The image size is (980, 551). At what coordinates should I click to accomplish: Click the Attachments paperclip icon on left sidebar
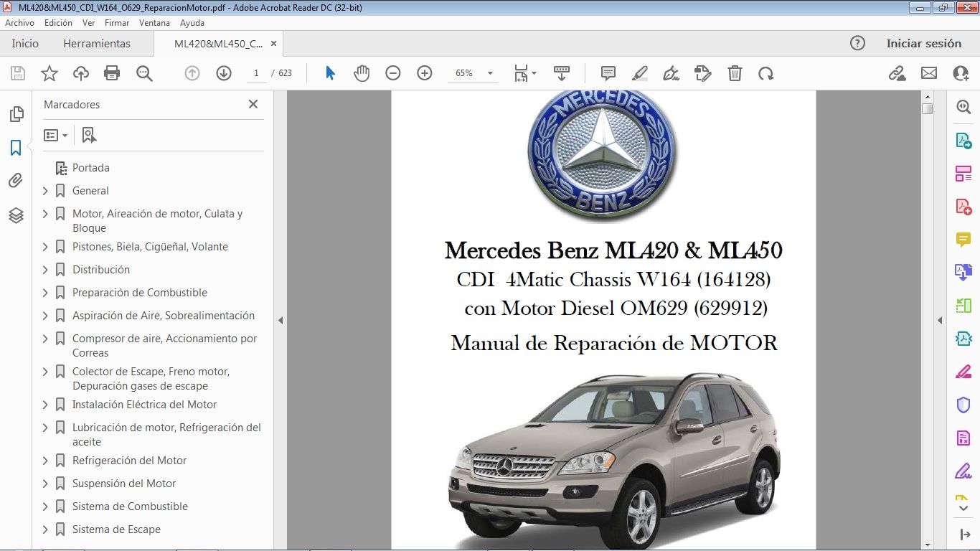point(16,181)
